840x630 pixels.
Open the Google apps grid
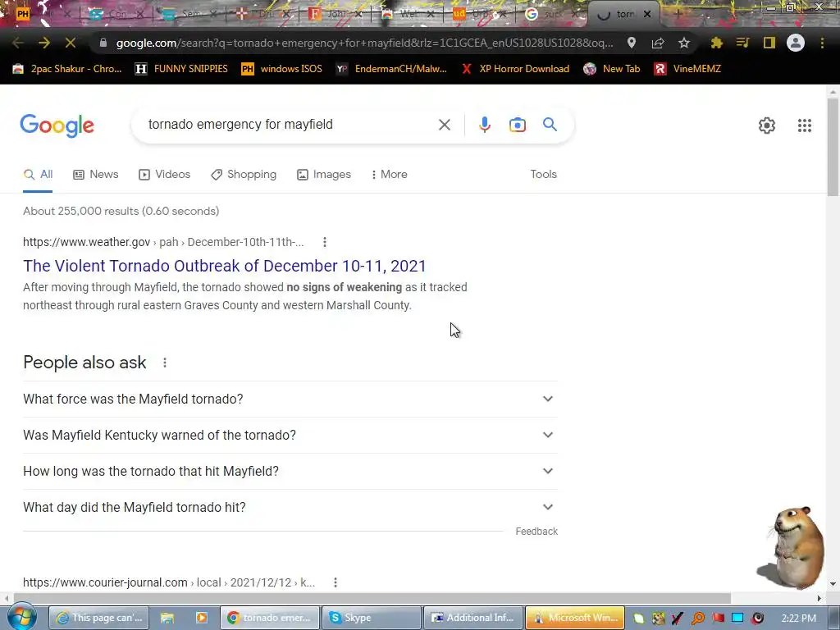tap(804, 126)
